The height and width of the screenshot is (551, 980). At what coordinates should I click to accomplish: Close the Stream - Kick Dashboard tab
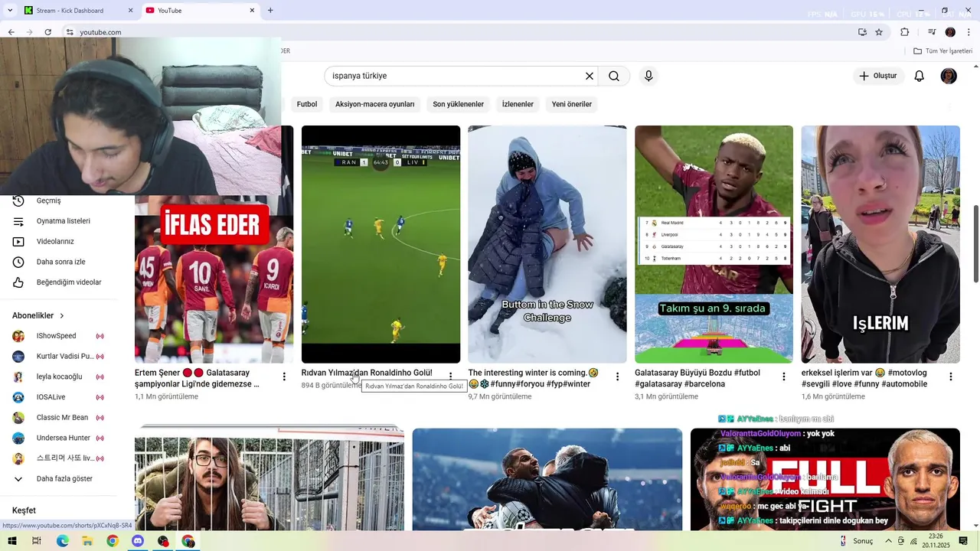click(x=131, y=11)
